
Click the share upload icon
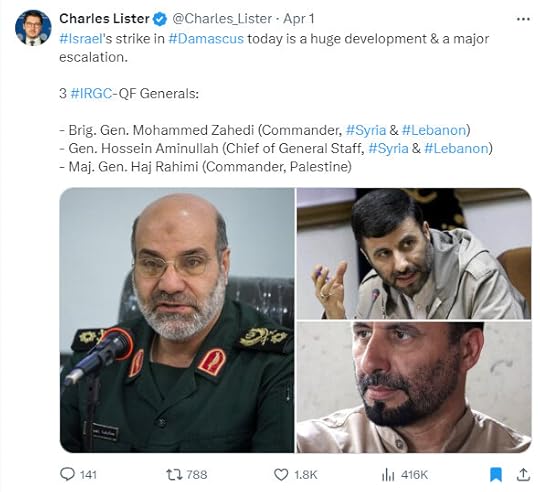coord(523,474)
